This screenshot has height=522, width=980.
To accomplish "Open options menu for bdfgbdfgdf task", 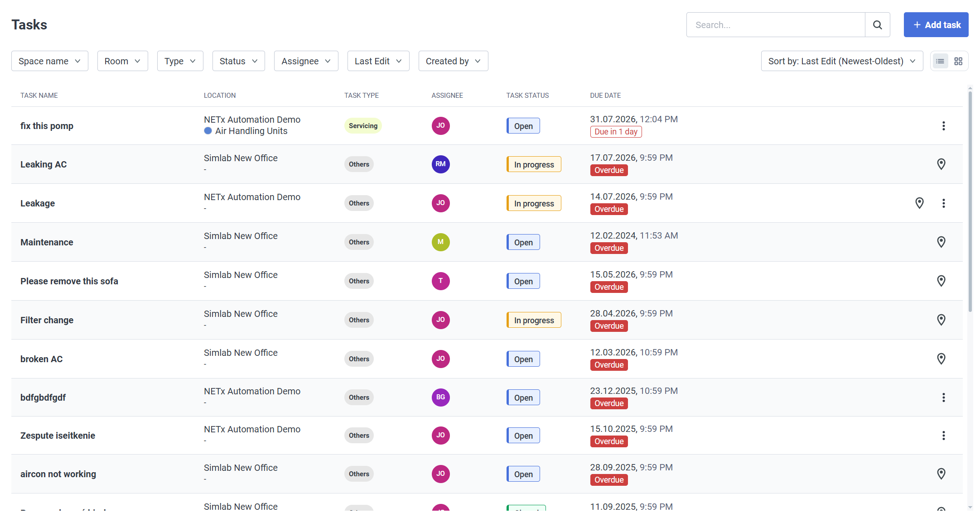I will [x=944, y=397].
